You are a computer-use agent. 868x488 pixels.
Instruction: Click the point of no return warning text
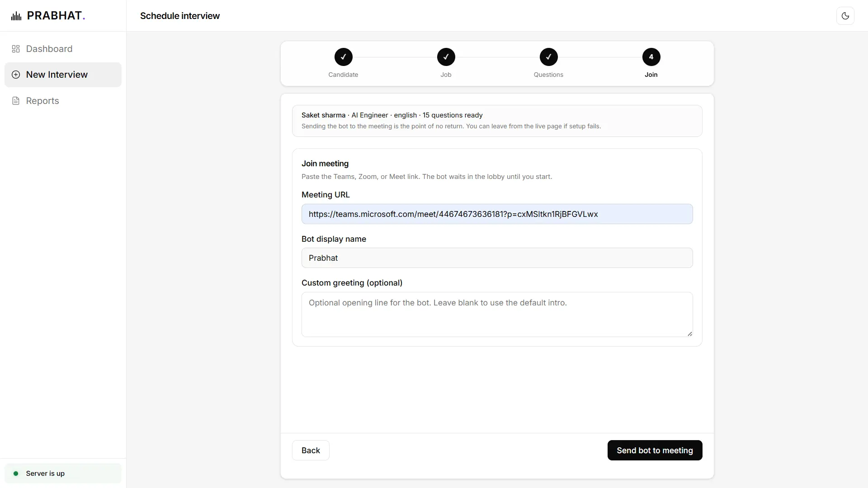coord(451,126)
